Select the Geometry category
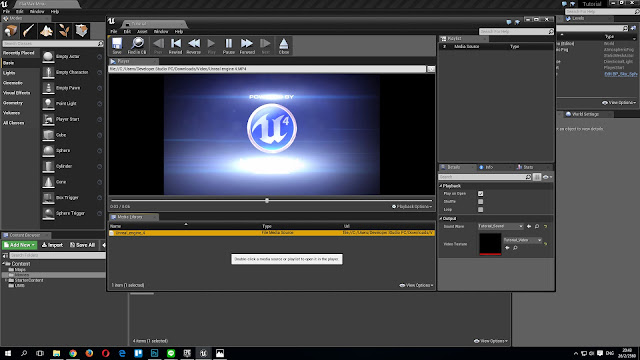 pos(13,103)
